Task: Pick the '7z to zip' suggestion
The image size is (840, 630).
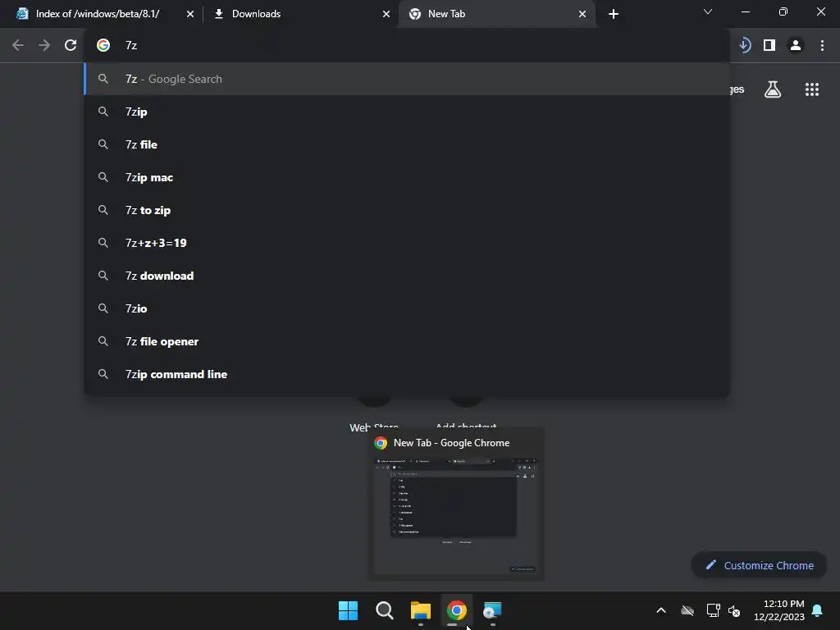Action: pos(407,210)
